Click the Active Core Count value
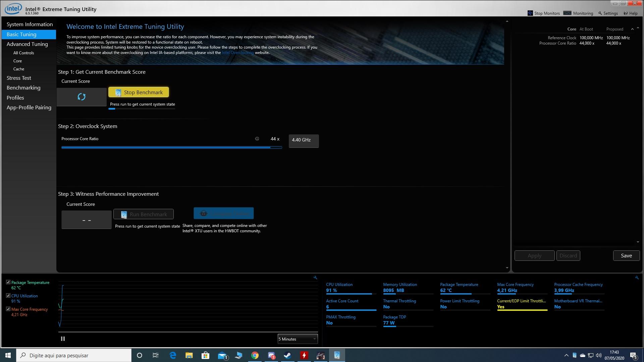The width and height of the screenshot is (644, 362). point(327,307)
